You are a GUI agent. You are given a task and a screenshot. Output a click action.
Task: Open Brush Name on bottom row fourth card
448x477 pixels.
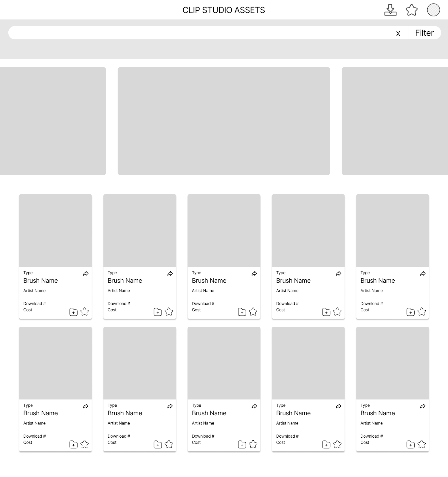tap(293, 413)
